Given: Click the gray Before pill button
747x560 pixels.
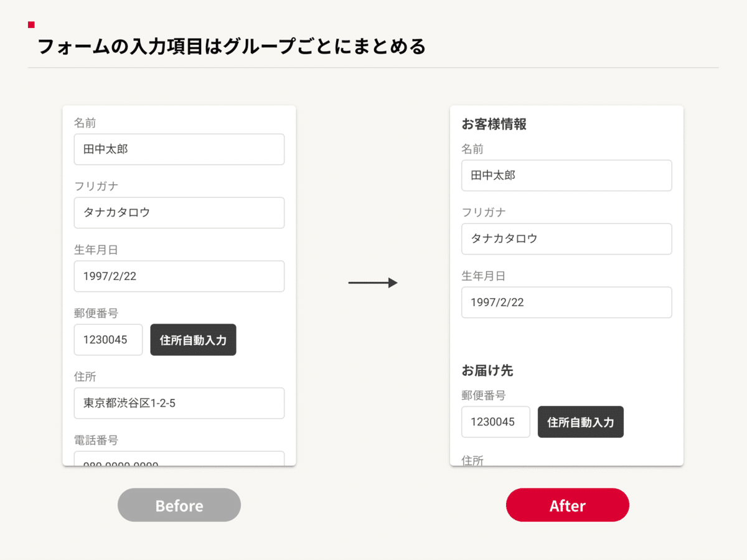Looking at the screenshot, I should (179, 505).
